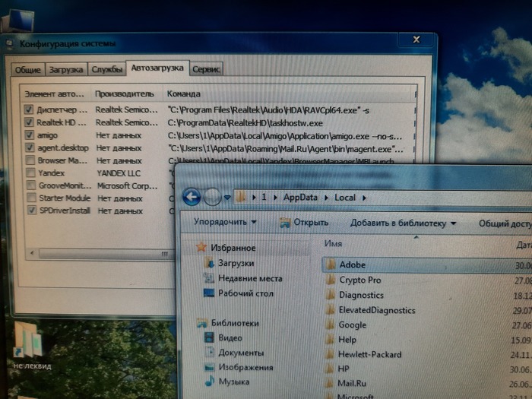Image resolution: width=532 pixels, height=399 pixels.
Task: Open the Музыка library
Action: click(234, 382)
